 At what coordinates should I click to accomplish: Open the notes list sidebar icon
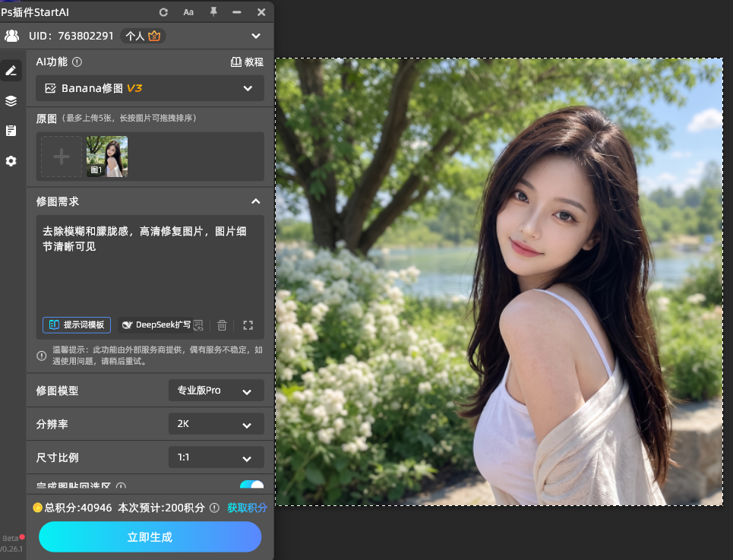tap(11, 131)
